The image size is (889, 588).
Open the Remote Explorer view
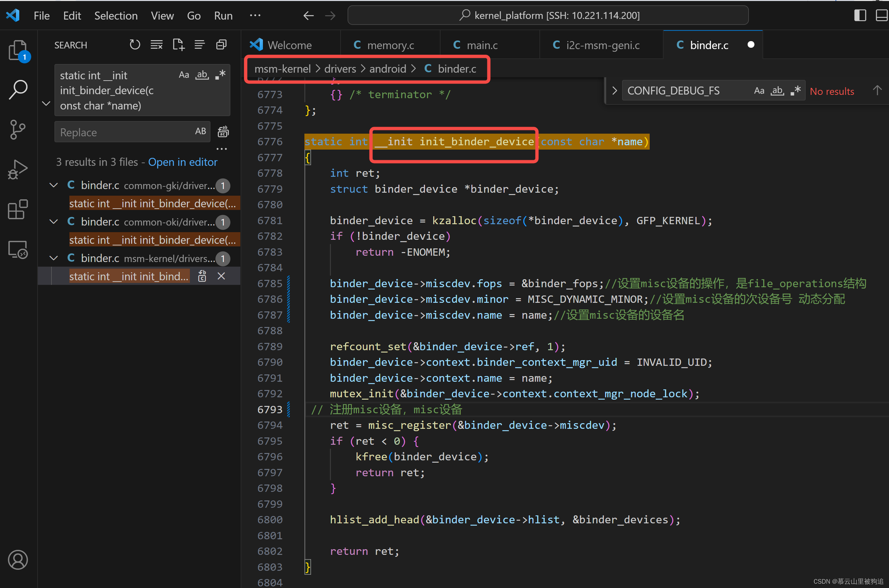[18, 249]
